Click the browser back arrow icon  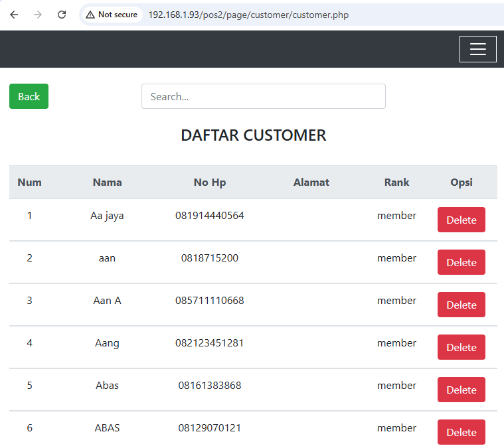click(x=14, y=15)
